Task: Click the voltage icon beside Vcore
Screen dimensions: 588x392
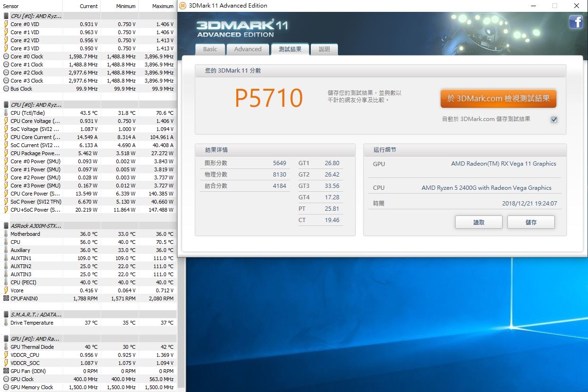Action: pyautogui.click(x=6, y=290)
